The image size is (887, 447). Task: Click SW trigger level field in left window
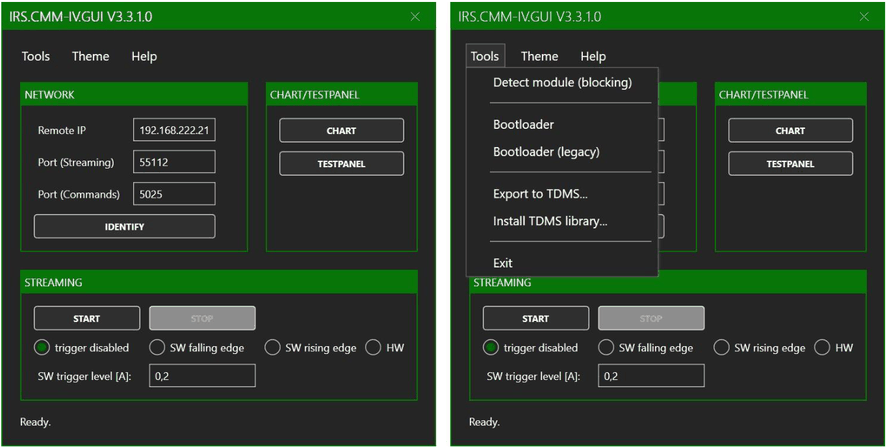click(202, 376)
